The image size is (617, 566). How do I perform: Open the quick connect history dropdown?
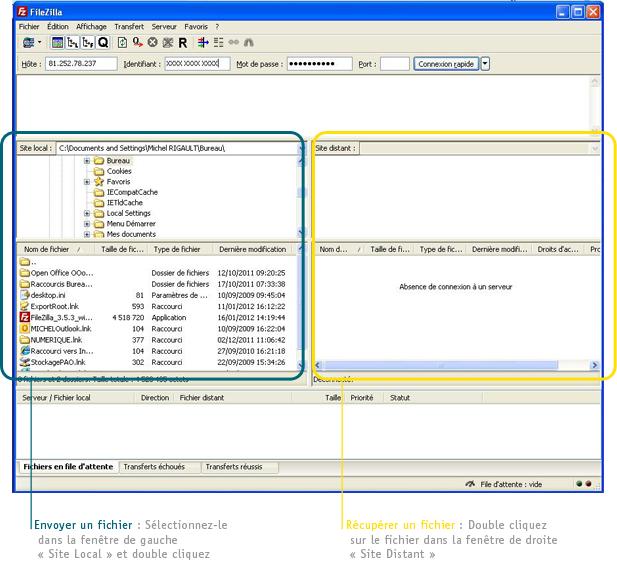485,64
